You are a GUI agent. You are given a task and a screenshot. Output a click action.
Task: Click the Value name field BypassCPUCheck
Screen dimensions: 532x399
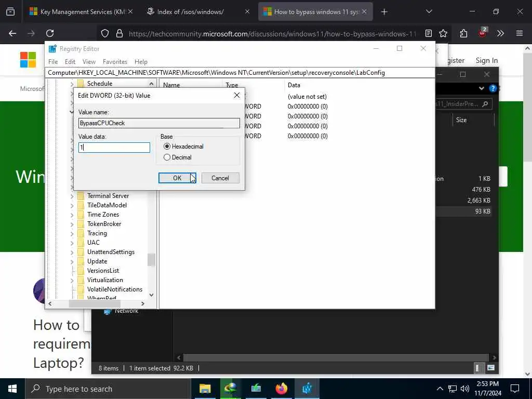click(x=159, y=123)
